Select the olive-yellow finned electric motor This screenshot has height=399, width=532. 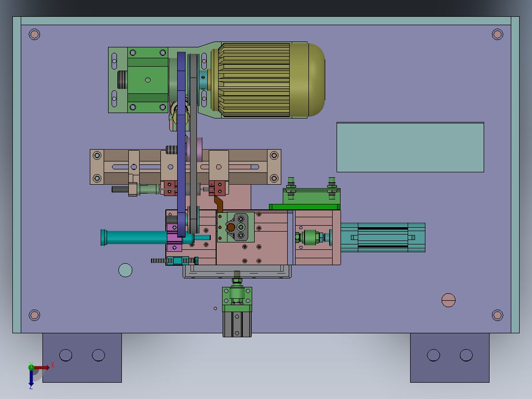(x=268, y=80)
